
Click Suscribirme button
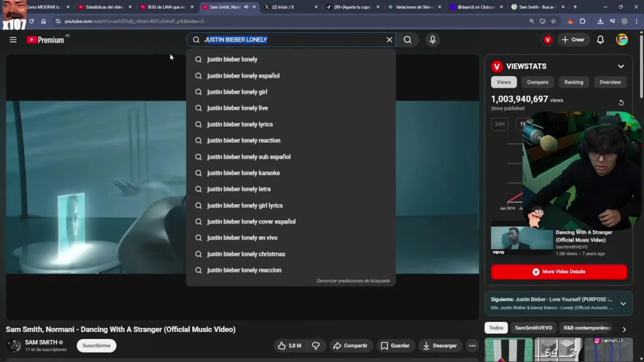[97, 345]
